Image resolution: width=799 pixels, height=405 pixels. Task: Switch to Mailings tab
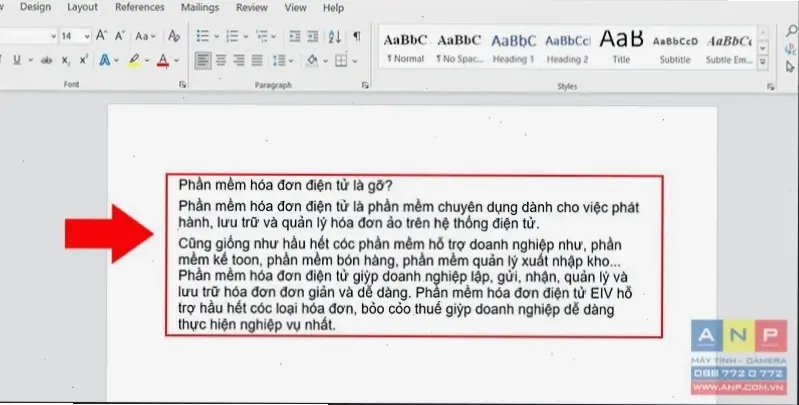click(x=200, y=8)
